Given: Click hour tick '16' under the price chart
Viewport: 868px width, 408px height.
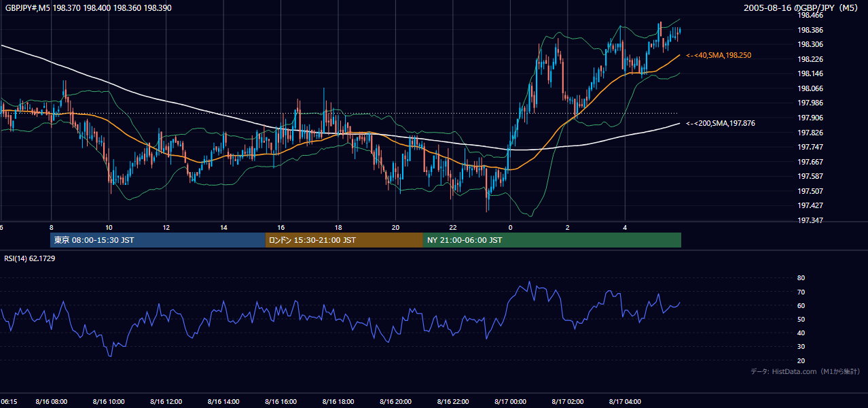Looking at the screenshot, I should 281,226.
